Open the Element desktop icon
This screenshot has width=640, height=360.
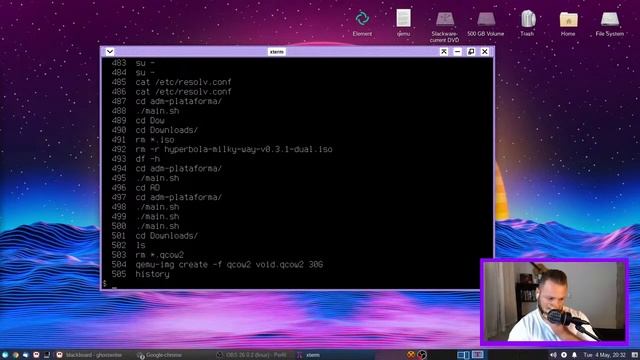click(x=362, y=23)
